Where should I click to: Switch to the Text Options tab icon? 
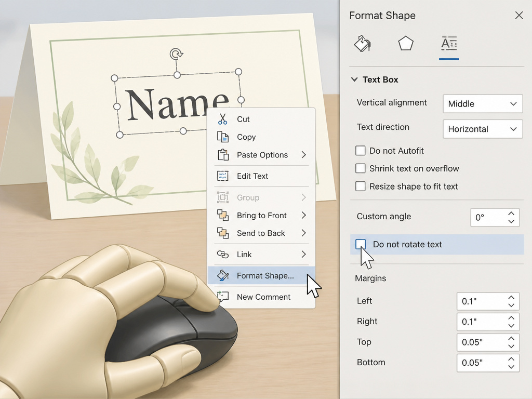pos(449,44)
